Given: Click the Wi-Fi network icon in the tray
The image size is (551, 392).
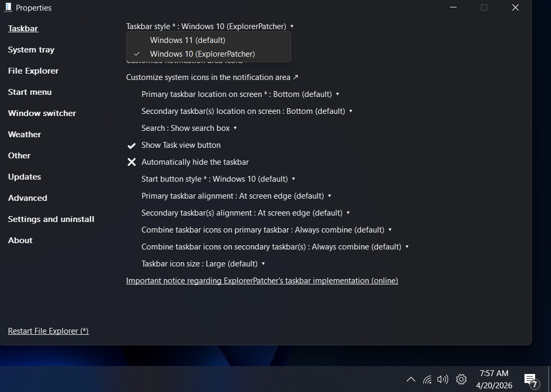Looking at the screenshot, I should (427, 379).
